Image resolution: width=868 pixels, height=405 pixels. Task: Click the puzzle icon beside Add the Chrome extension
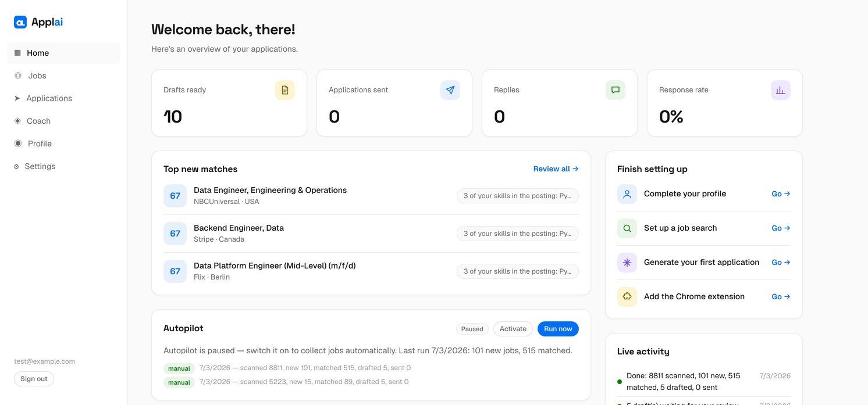click(627, 297)
